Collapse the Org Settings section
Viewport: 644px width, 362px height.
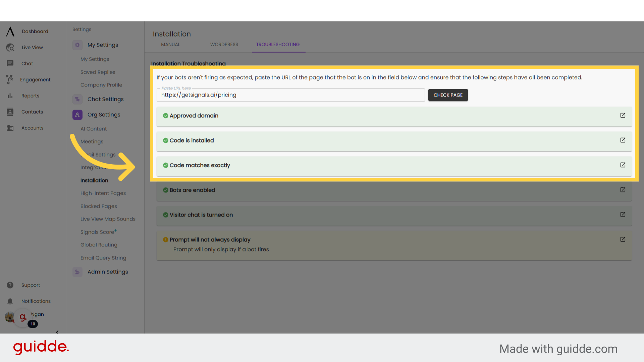[x=104, y=115]
